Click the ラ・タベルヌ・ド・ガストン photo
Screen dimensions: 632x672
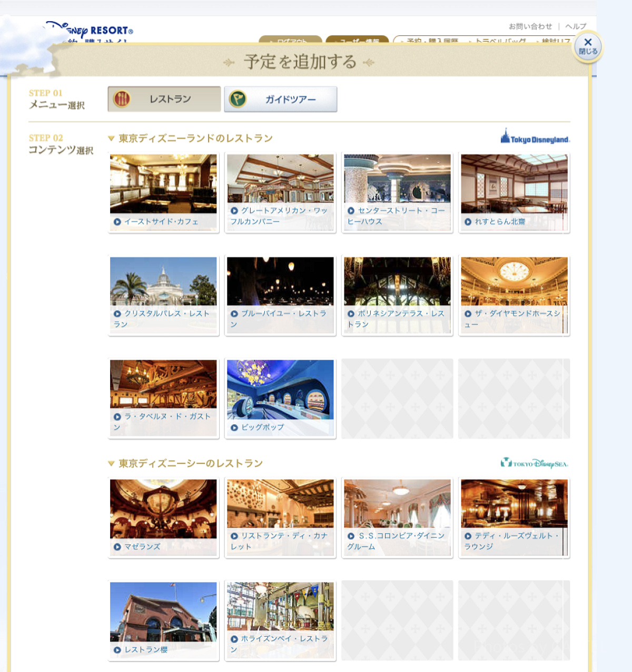[163, 384]
